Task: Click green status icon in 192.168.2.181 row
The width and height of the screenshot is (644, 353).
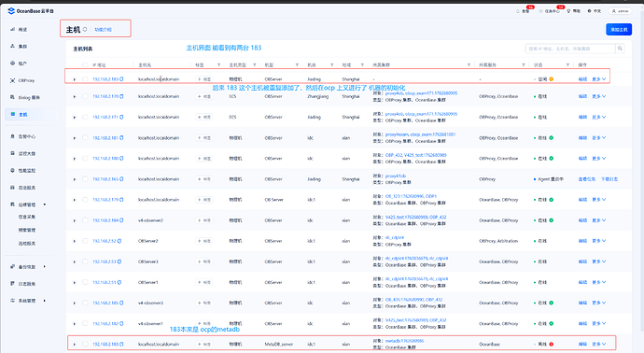Action: (x=552, y=137)
